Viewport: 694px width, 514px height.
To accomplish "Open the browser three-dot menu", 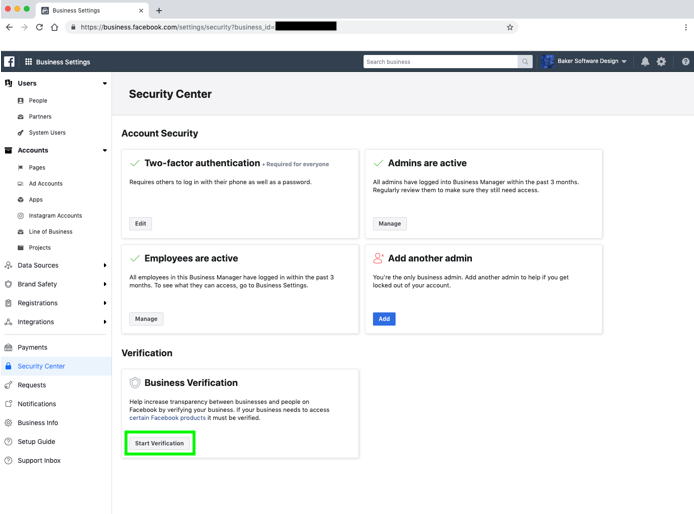I will 686,27.
